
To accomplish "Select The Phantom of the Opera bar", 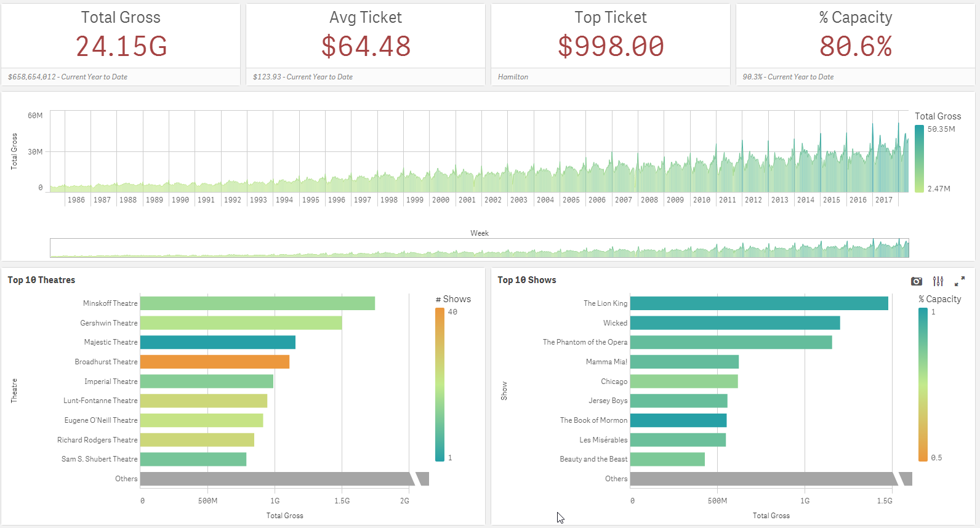I will click(x=731, y=342).
